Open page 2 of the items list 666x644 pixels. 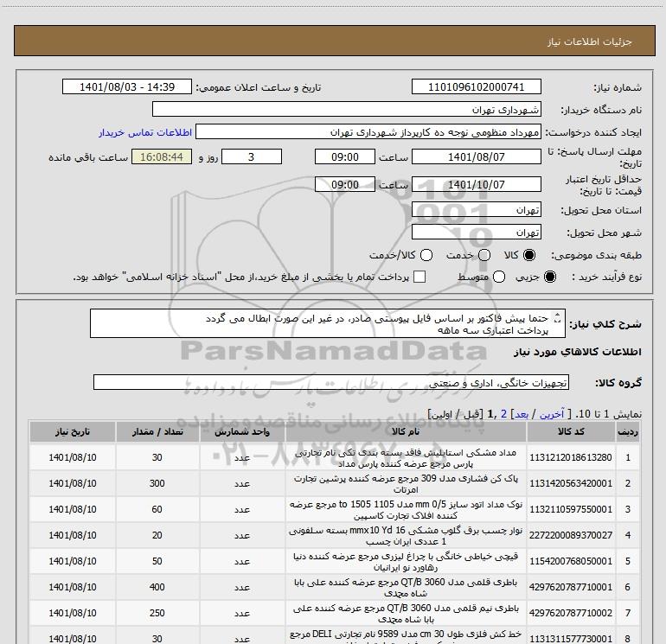(x=503, y=414)
